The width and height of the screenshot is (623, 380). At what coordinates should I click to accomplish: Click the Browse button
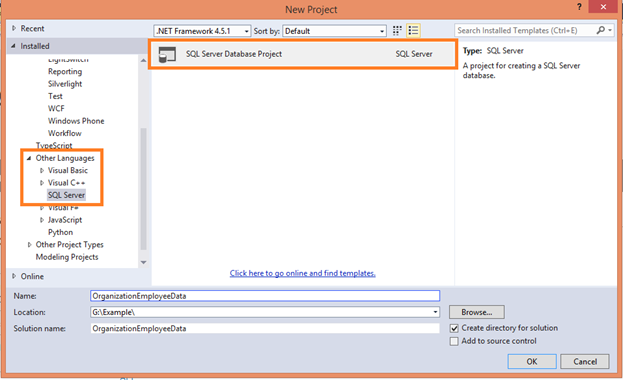point(477,312)
